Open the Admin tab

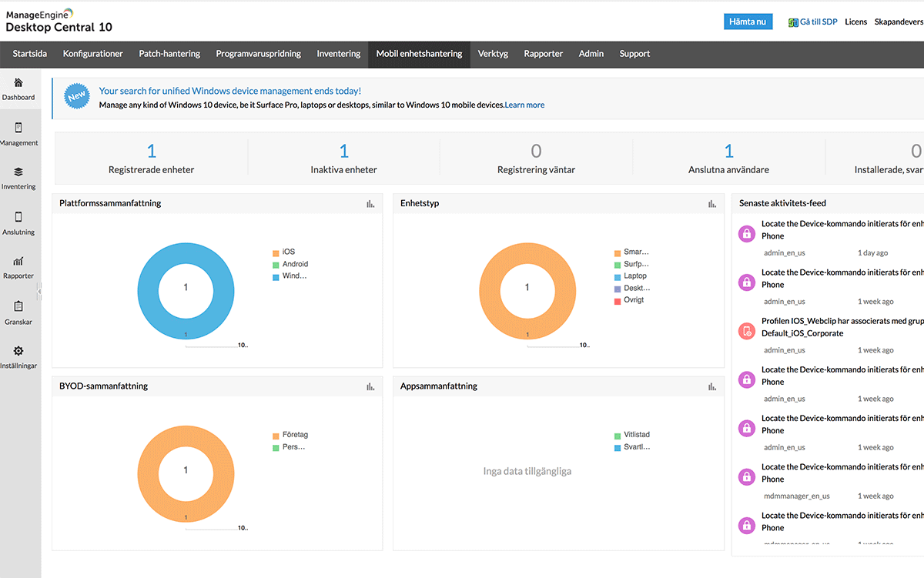pyautogui.click(x=591, y=54)
